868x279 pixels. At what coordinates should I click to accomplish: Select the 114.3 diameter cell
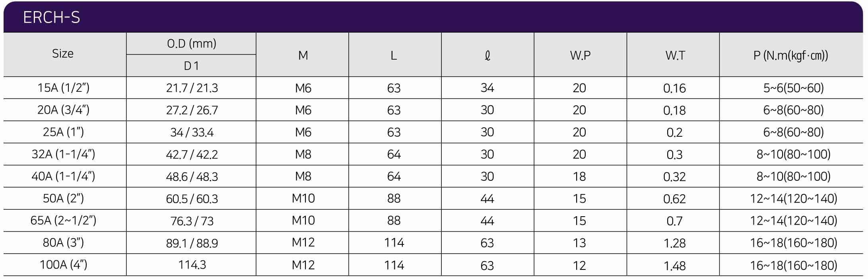[x=192, y=265]
